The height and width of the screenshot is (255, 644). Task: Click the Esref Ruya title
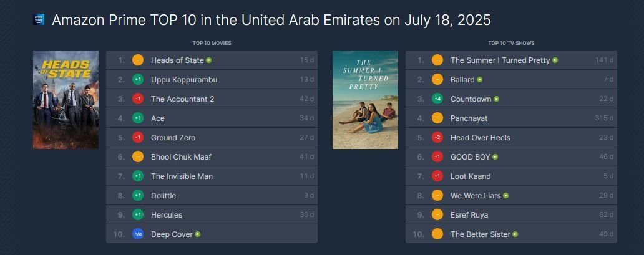click(469, 215)
